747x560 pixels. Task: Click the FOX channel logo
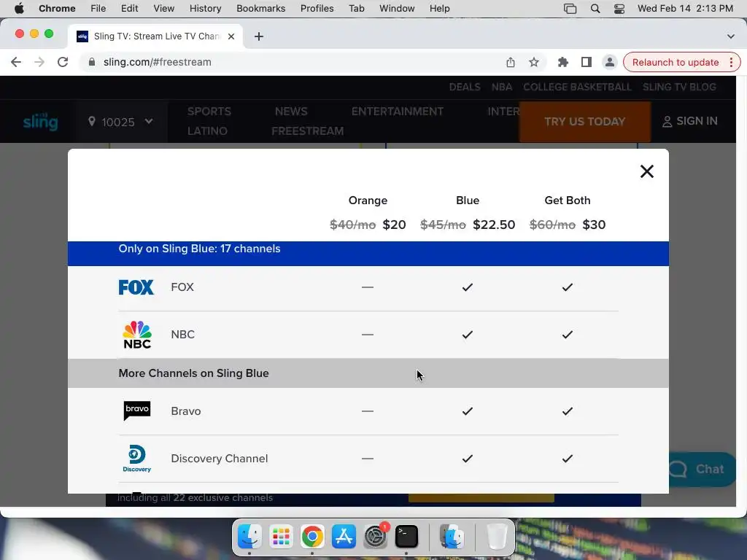tap(136, 287)
